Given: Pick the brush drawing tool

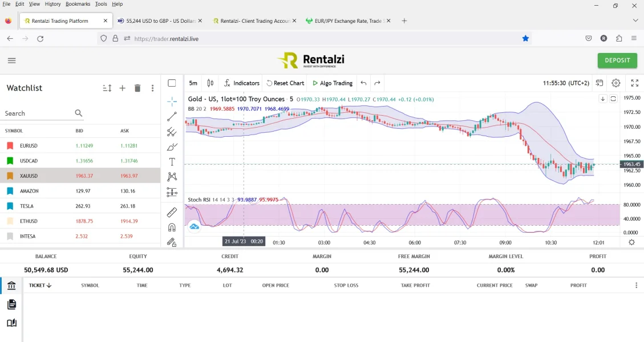Looking at the screenshot, I should click(172, 147).
